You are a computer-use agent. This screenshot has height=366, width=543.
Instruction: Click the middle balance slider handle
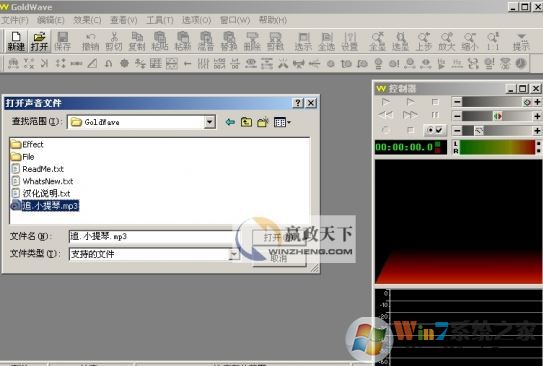(498, 116)
